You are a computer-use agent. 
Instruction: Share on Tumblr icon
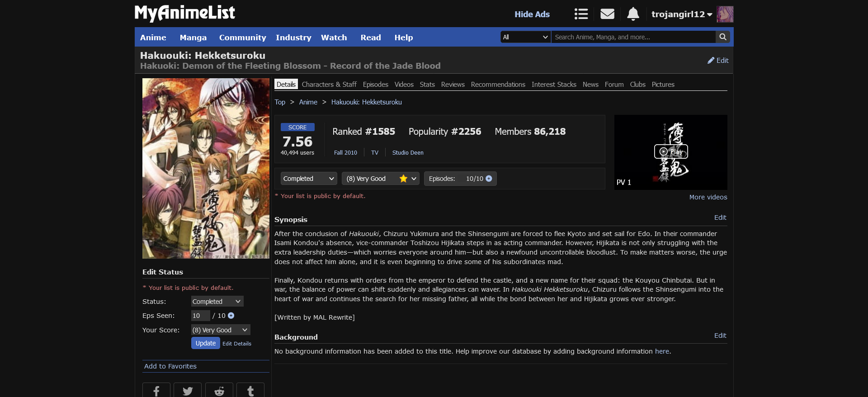[x=250, y=391]
